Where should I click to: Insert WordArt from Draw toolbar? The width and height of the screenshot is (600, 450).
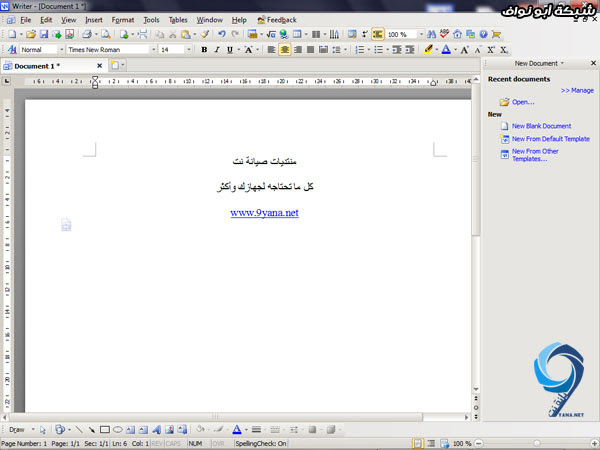[157, 430]
